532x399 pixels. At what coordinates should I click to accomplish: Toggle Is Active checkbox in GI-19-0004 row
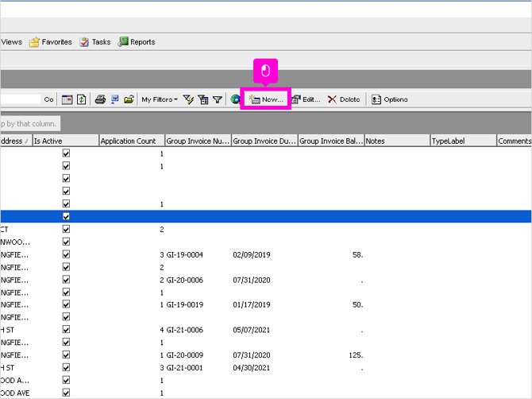click(66, 254)
